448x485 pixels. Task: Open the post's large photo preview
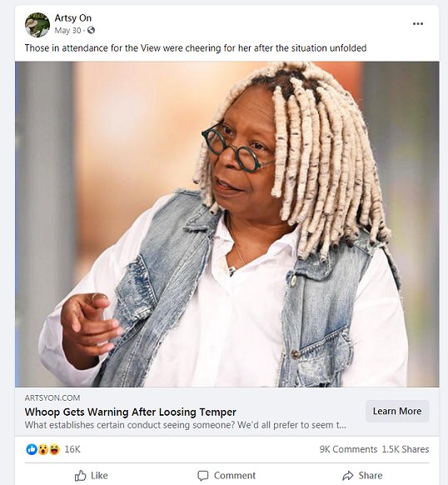[227, 224]
